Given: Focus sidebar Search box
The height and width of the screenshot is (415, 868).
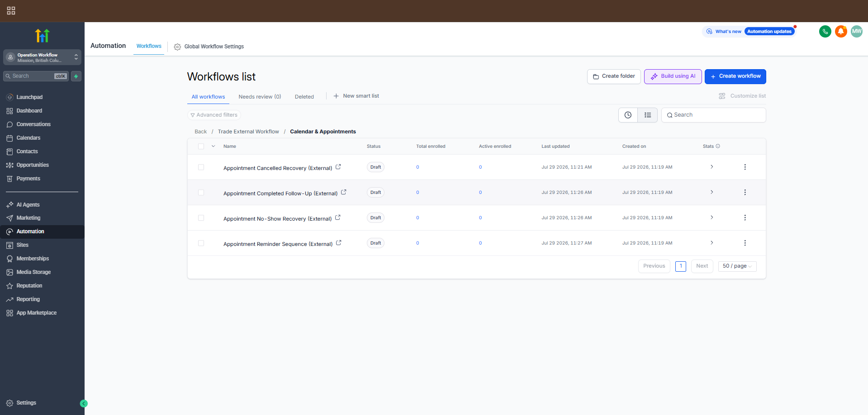Looking at the screenshot, I should tap(36, 76).
